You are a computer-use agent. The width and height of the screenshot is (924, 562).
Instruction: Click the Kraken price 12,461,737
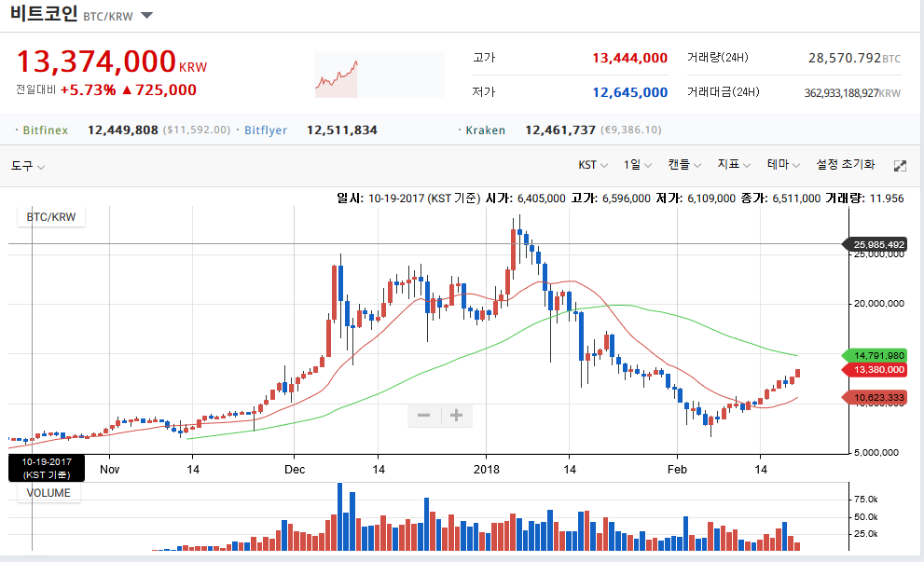[x=560, y=130]
